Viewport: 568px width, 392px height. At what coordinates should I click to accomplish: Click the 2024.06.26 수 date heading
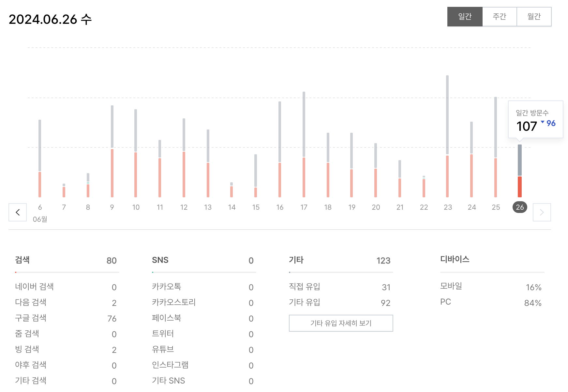(x=50, y=19)
